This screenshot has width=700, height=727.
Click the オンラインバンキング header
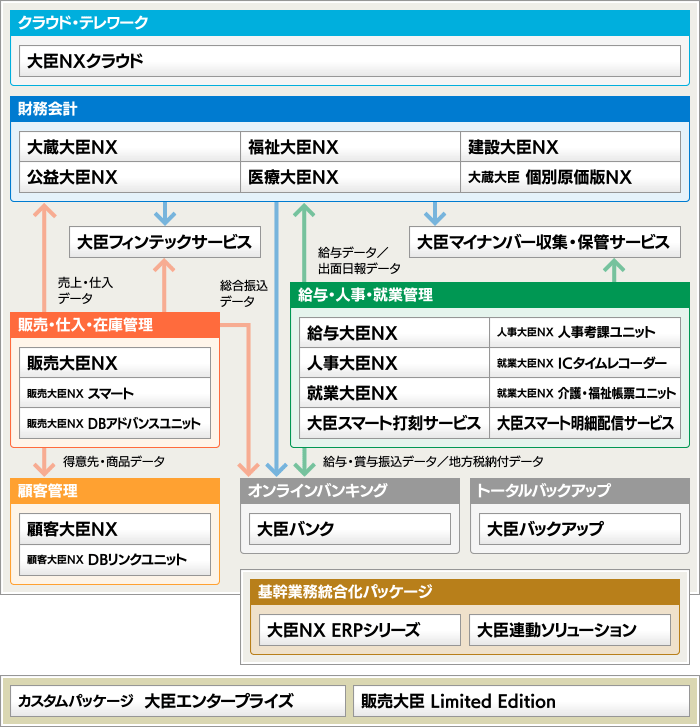[x=350, y=491]
